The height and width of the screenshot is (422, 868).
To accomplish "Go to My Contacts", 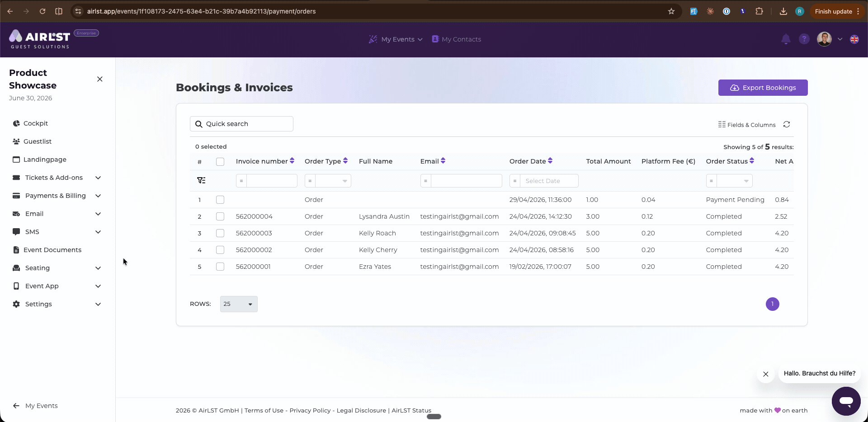I will (x=457, y=39).
